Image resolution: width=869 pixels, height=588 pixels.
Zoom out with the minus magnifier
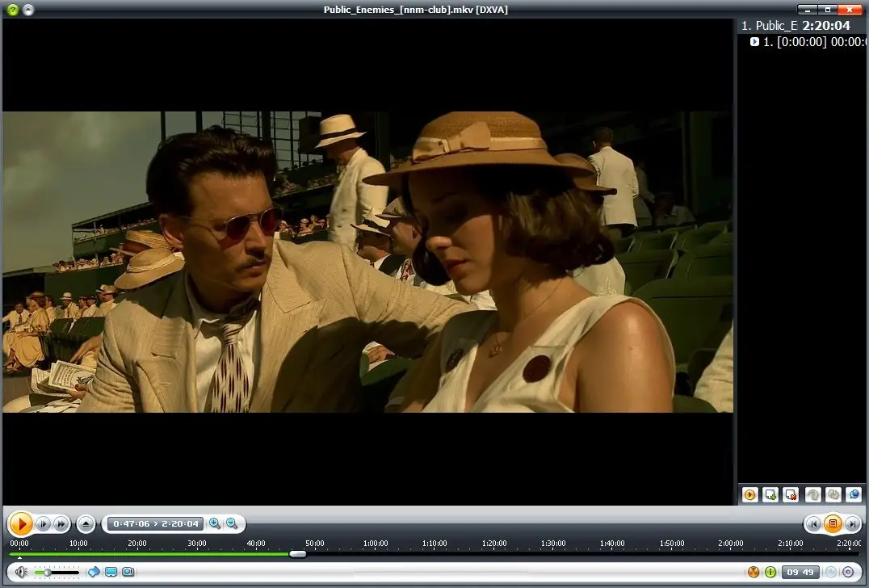tap(232, 523)
